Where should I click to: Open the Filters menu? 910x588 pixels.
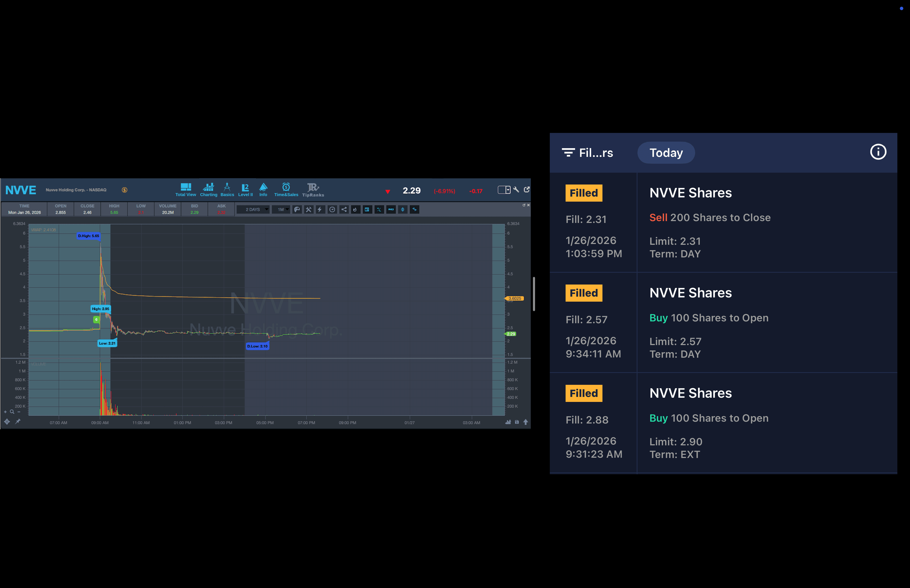[587, 153]
